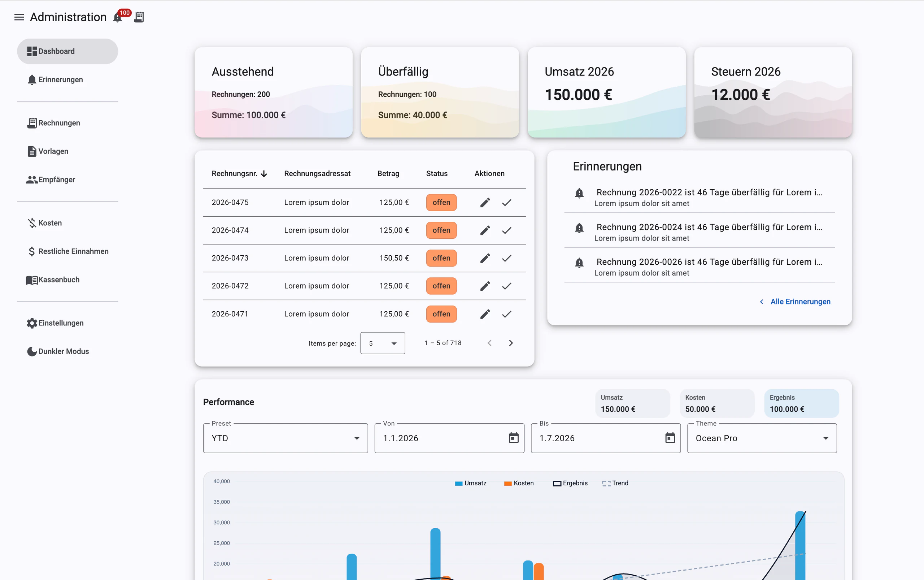Click invoice number 2026-0472
This screenshot has width=924, height=580.
[x=230, y=286]
